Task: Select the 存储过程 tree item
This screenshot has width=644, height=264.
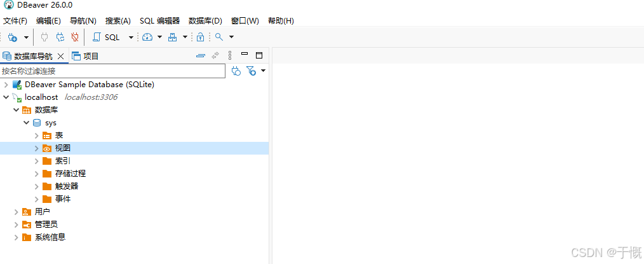Action: pos(70,174)
